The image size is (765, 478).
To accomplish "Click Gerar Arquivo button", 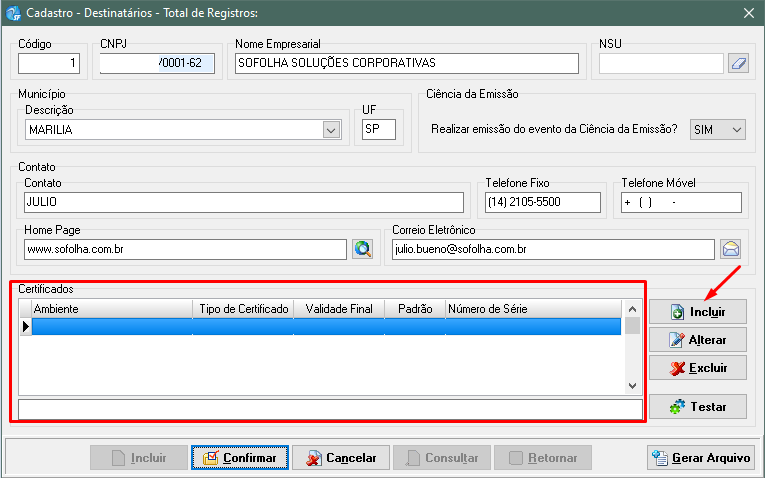I will tap(700, 458).
